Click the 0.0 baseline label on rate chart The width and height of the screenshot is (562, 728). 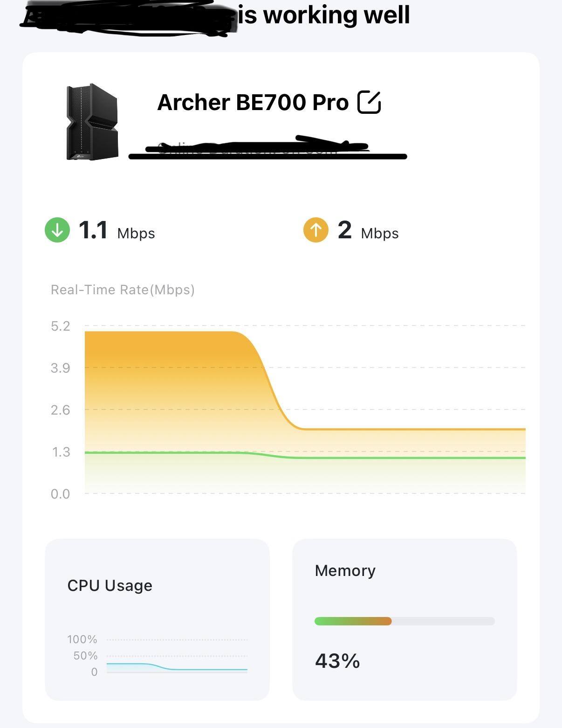(x=61, y=494)
